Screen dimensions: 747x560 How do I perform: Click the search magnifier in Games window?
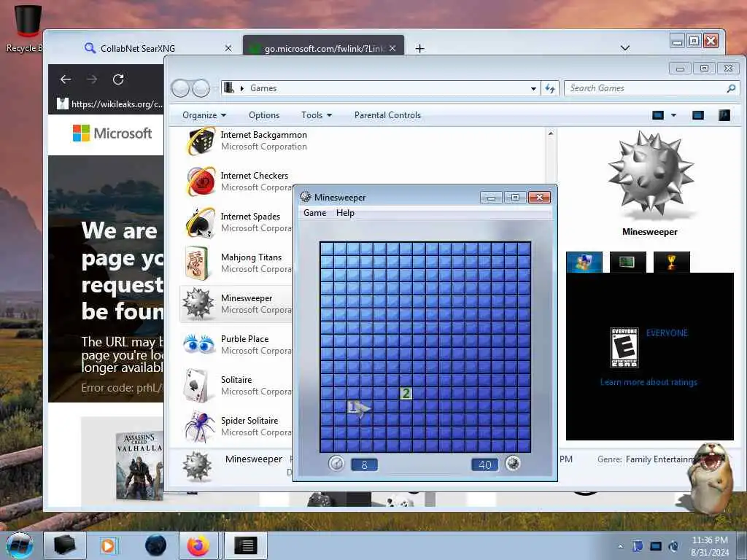click(x=731, y=88)
